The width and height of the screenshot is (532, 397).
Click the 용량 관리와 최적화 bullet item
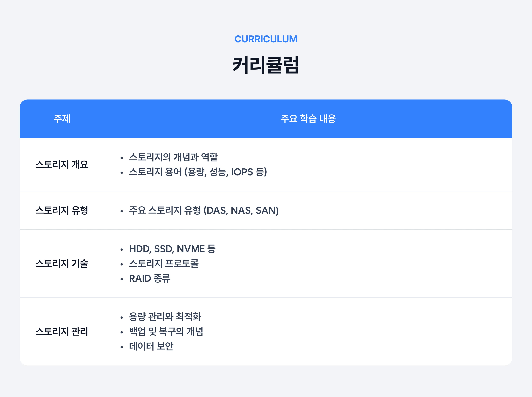point(165,317)
